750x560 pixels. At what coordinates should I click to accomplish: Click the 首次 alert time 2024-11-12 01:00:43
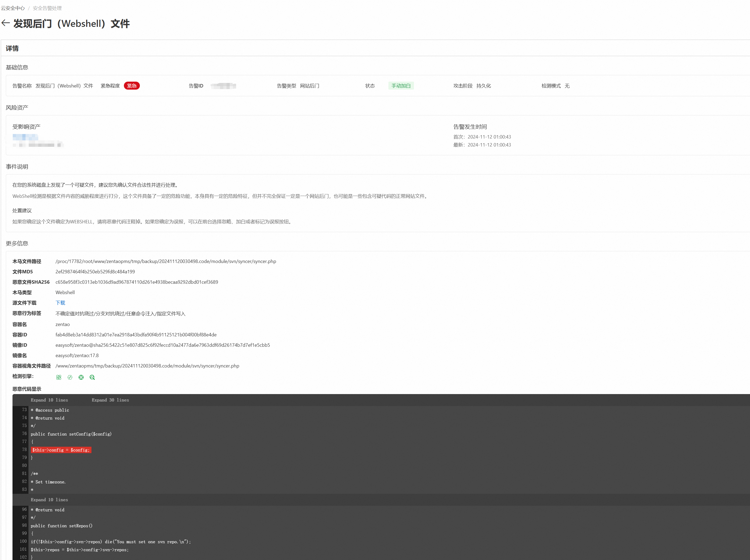click(x=489, y=137)
